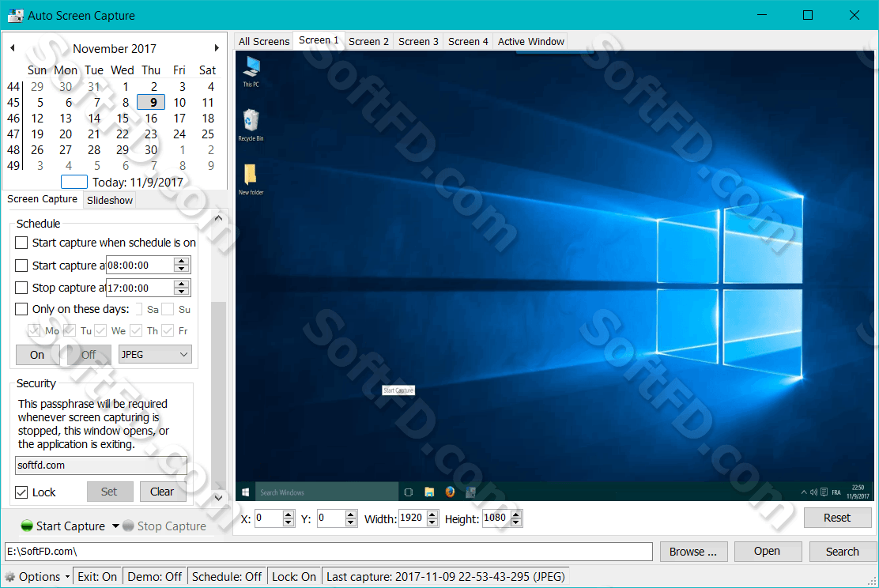Open the JPEG image format dropdown

click(x=155, y=354)
